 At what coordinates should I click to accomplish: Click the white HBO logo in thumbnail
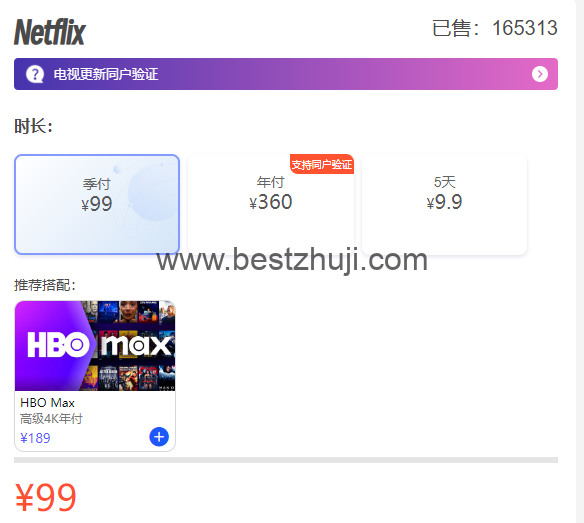coord(58,345)
